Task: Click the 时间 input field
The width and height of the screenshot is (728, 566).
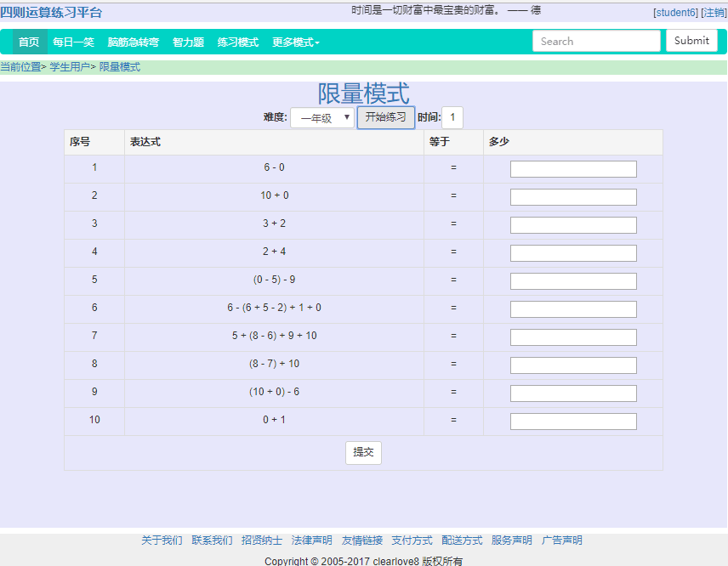Action: (x=452, y=117)
